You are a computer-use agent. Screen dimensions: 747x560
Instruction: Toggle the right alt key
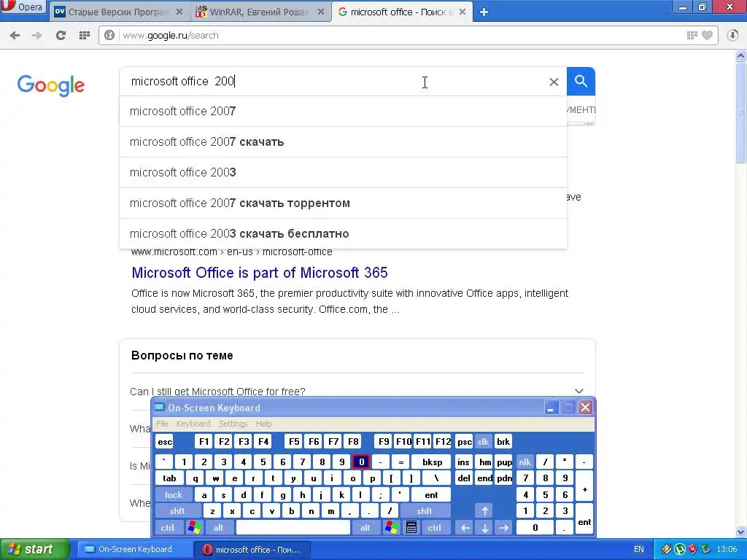(x=365, y=528)
